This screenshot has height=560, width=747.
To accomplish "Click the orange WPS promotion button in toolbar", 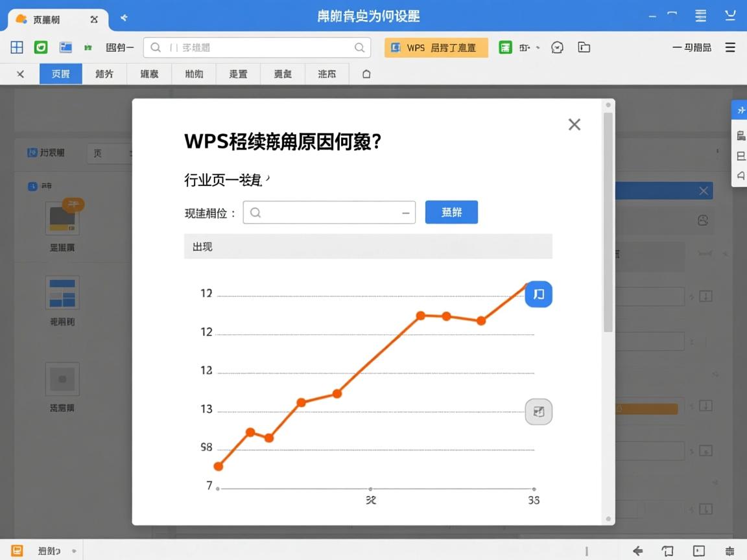I will tap(436, 47).
